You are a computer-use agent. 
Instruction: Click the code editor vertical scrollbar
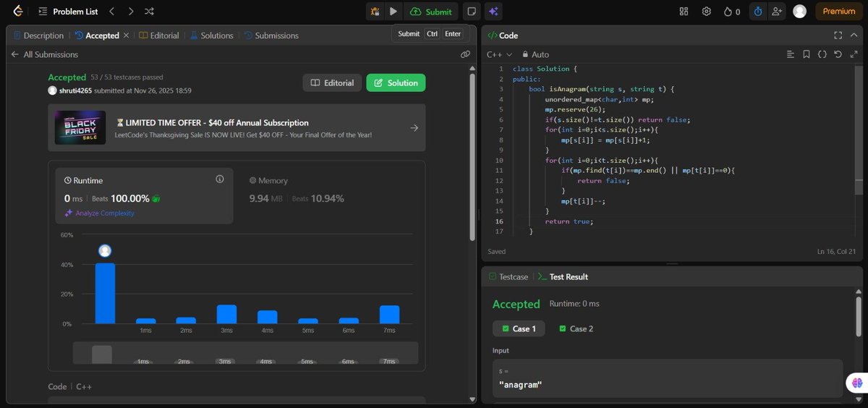pyautogui.click(x=859, y=129)
